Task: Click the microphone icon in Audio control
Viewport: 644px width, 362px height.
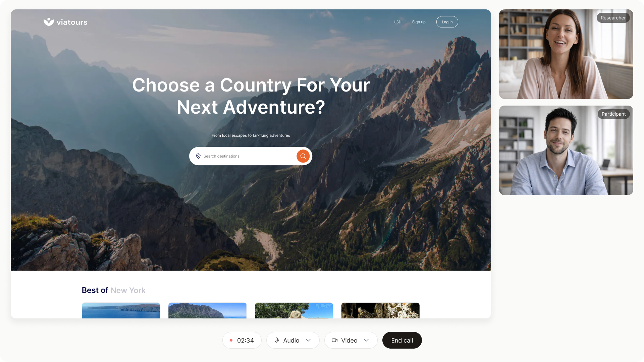Action: [277, 340]
